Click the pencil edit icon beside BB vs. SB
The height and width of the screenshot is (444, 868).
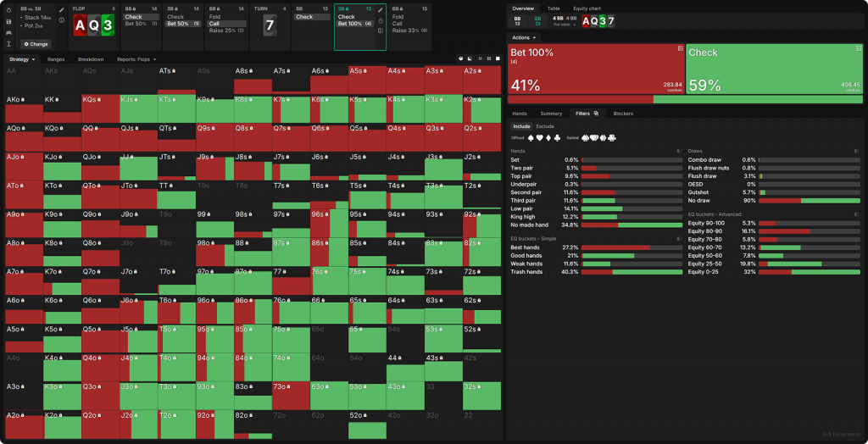click(62, 9)
